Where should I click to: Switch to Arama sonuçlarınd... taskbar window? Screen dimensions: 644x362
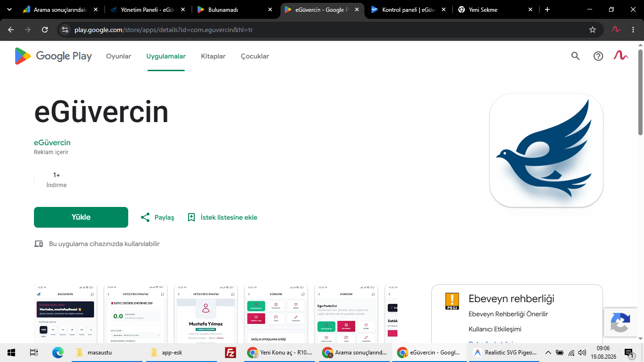coord(355,353)
